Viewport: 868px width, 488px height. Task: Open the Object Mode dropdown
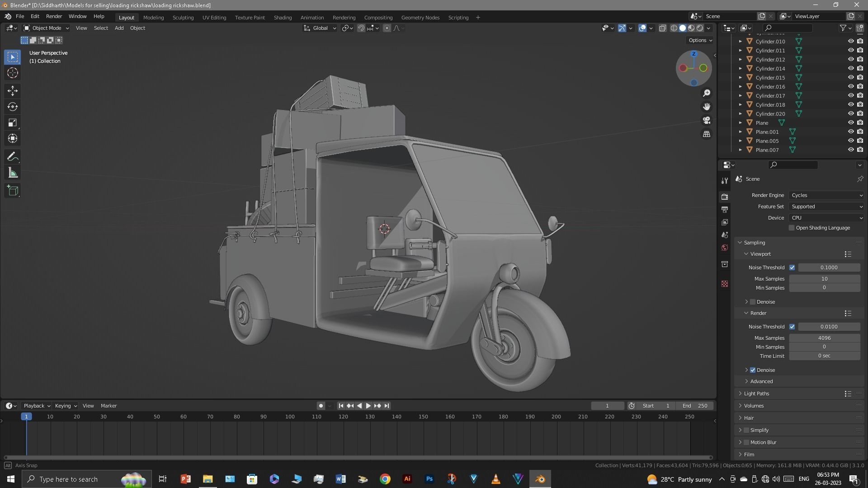46,28
